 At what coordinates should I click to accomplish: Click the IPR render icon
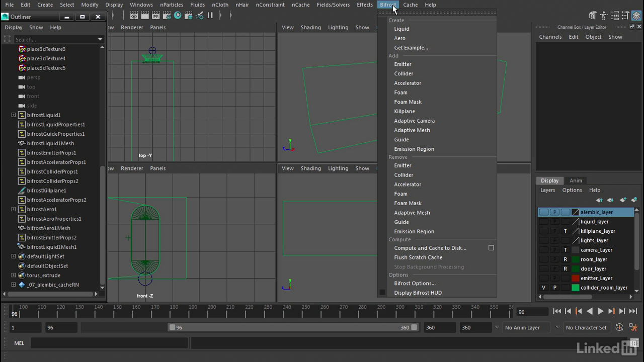pyautogui.click(x=156, y=16)
